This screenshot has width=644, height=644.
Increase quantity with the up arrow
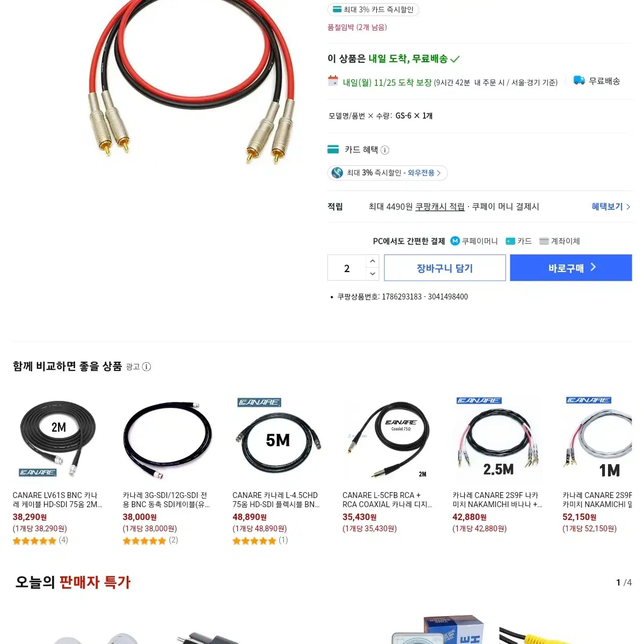pyautogui.click(x=372, y=261)
